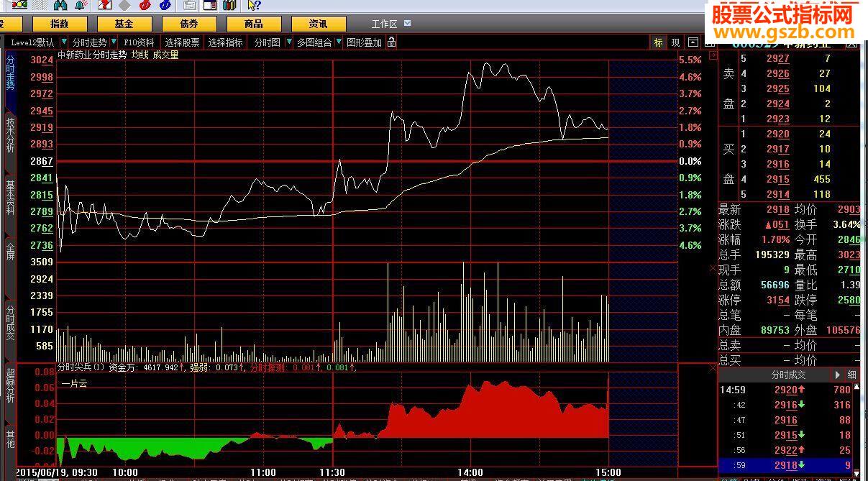The height and width of the screenshot is (481, 868).
Task: Click the binoculars search icon
Action: pos(60,5)
